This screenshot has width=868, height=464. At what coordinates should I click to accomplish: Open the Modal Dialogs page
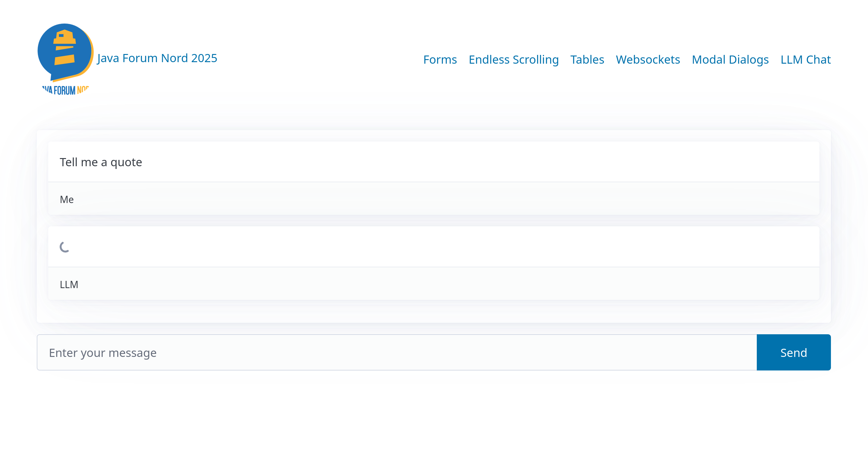click(730, 60)
